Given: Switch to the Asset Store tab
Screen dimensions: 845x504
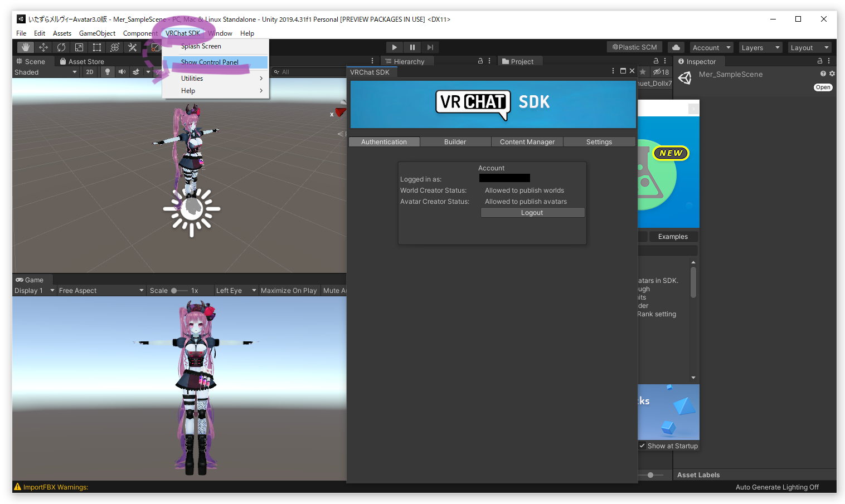Looking at the screenshot, I should [82, 62].
